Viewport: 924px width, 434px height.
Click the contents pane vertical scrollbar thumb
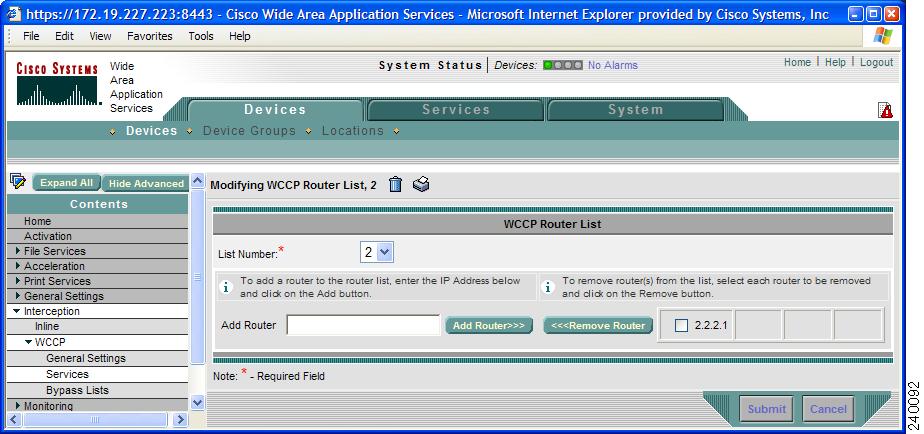point(197,277)
